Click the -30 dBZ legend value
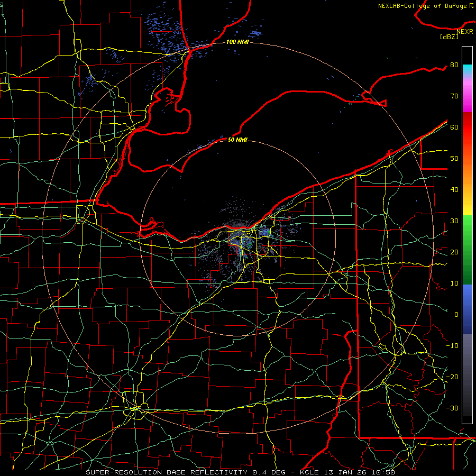Viewport: 476px width, 476px height. point(452,408)
